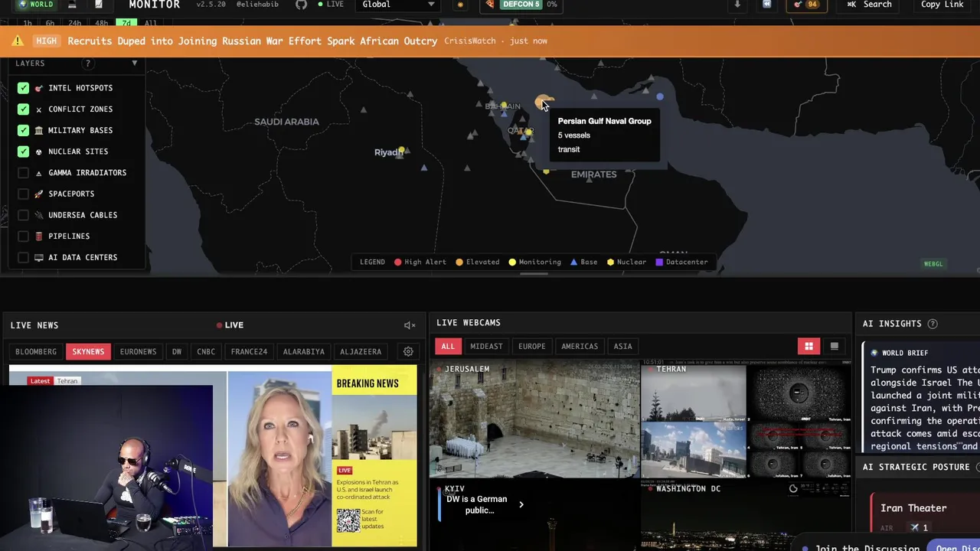Click the Copy Link button
This screenshot has height=551, width=980.
click(942, 5)
